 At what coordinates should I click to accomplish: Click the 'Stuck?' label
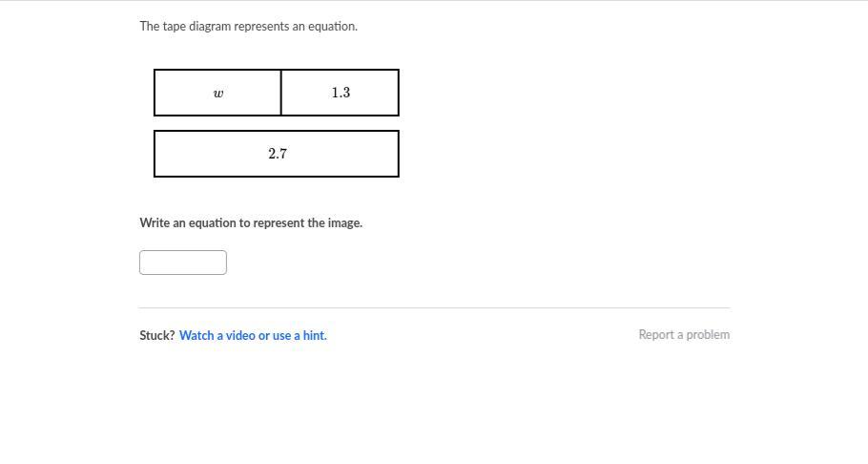click(x=157, y=335)
